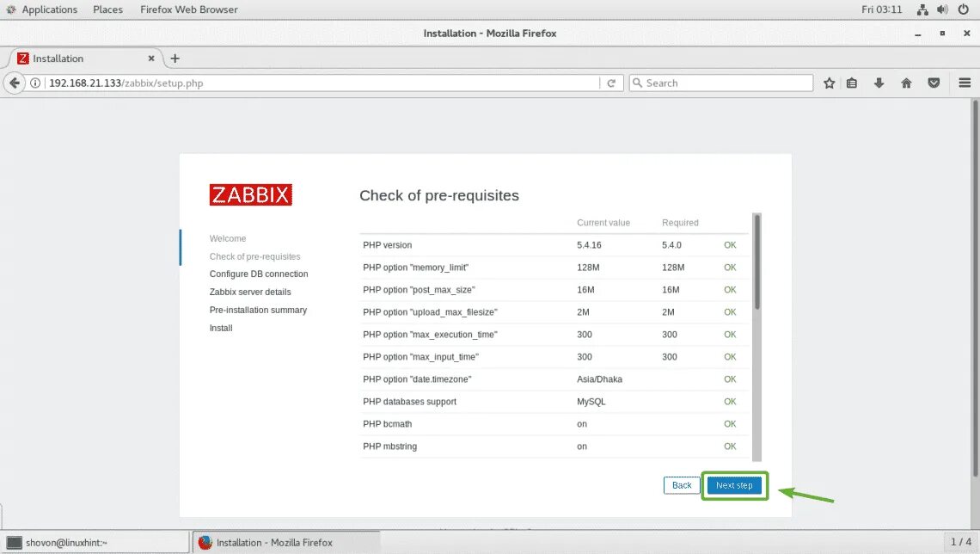Click PHP option "post_max_size" label
The image size is (980, 554).
419,290
